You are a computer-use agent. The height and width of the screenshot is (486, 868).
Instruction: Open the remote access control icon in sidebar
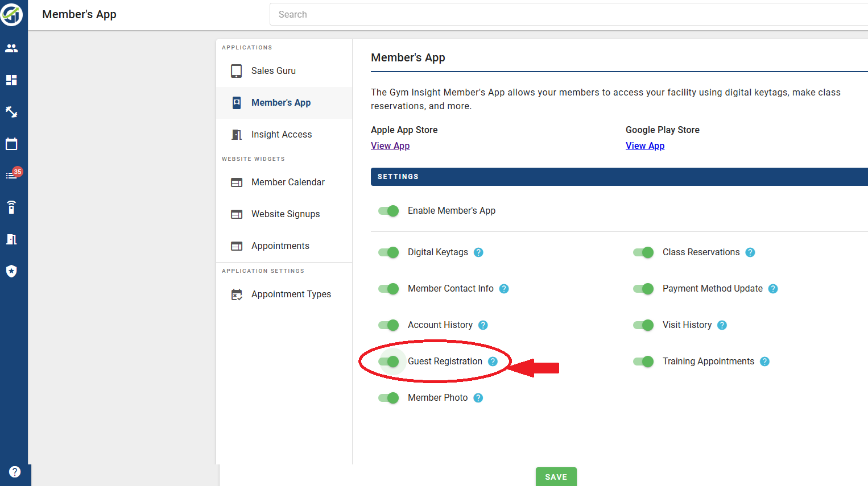pos(11,207)
